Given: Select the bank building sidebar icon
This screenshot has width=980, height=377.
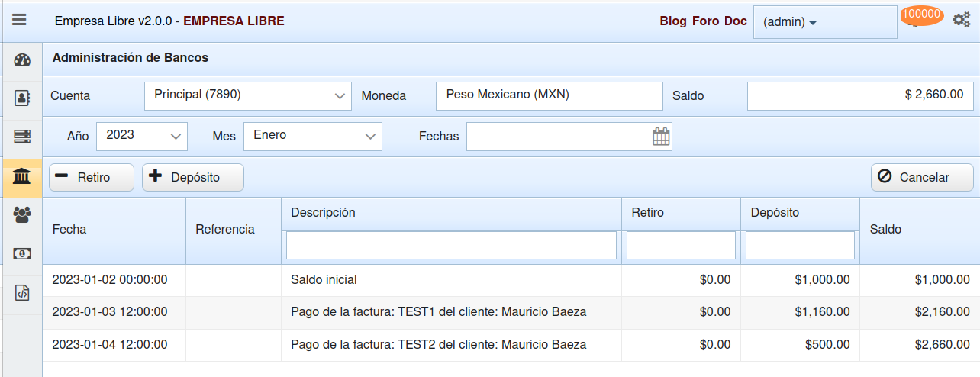Looking at the screenshot, I should coord(22,177).
